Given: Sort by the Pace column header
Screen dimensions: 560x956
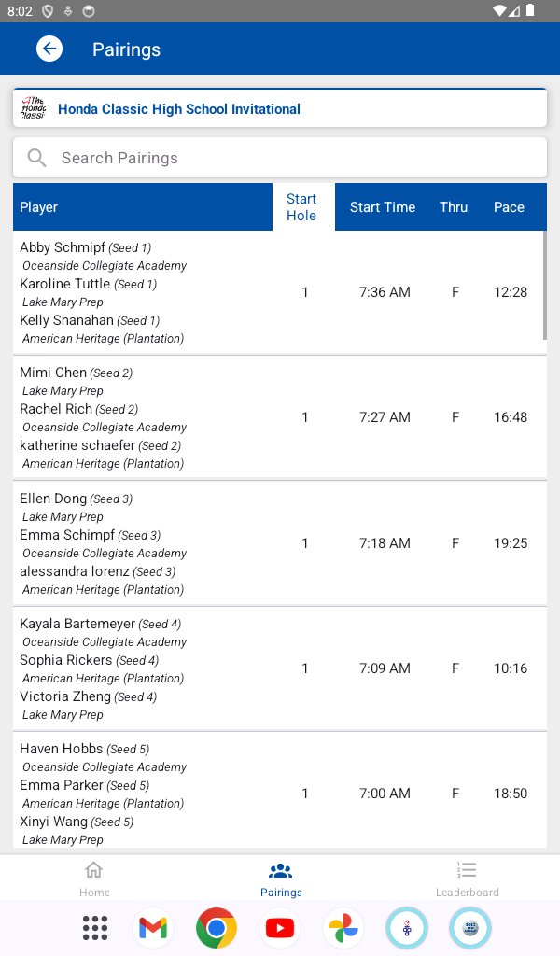Looking at the screenshot, I should pos(509,207).
